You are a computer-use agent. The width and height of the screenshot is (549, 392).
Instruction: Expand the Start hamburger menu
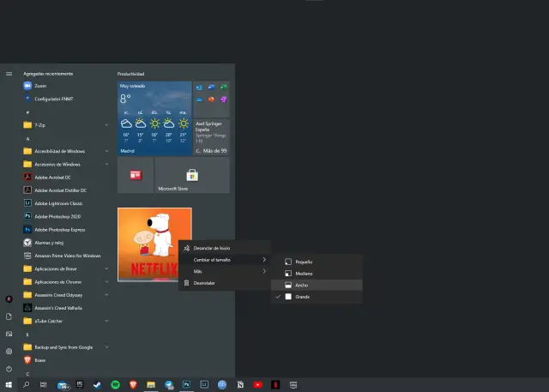coord(9,74)
